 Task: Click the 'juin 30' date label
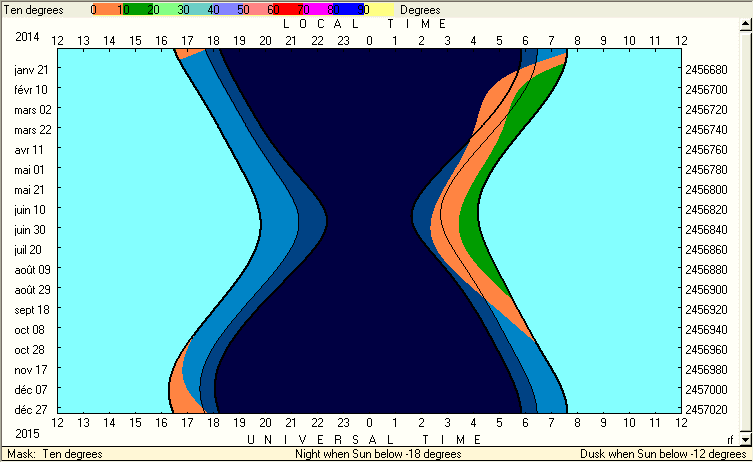click(30, 230)
